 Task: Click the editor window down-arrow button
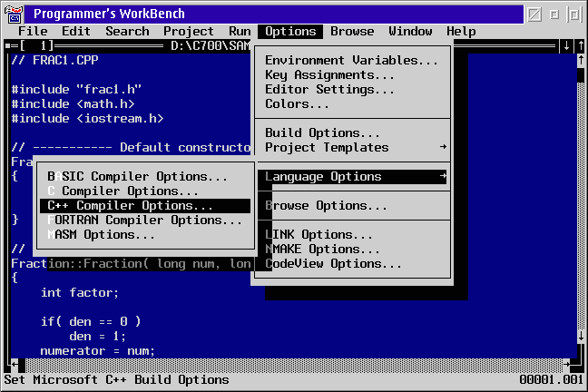click(566, 46)
